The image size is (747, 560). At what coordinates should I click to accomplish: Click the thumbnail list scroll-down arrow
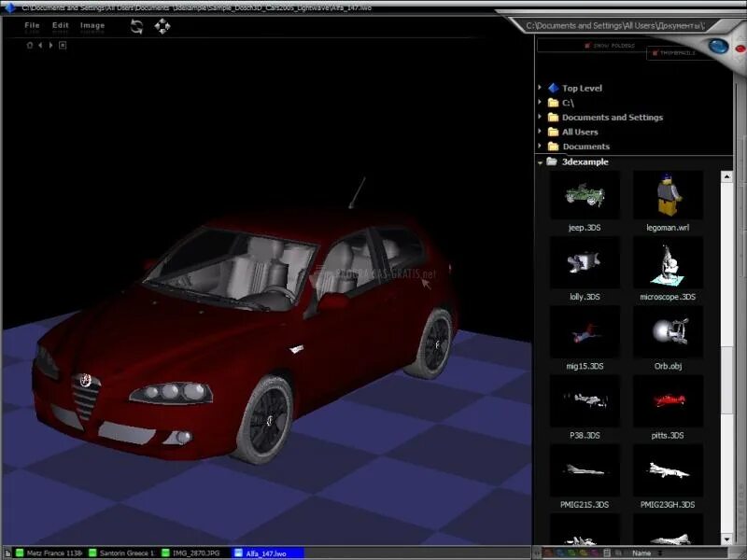pyautogui.click(x=726, y=539)
